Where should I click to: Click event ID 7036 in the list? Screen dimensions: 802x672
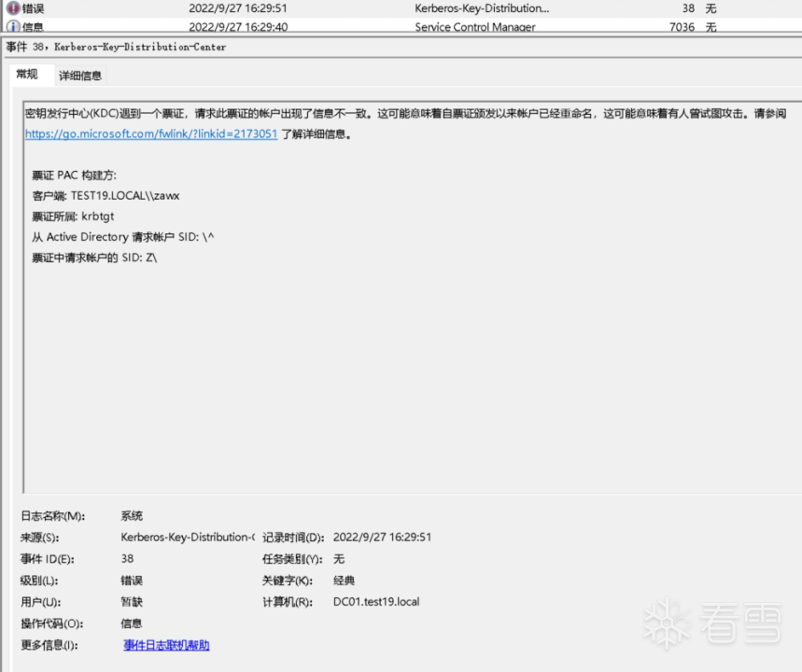tap(682, 26)
